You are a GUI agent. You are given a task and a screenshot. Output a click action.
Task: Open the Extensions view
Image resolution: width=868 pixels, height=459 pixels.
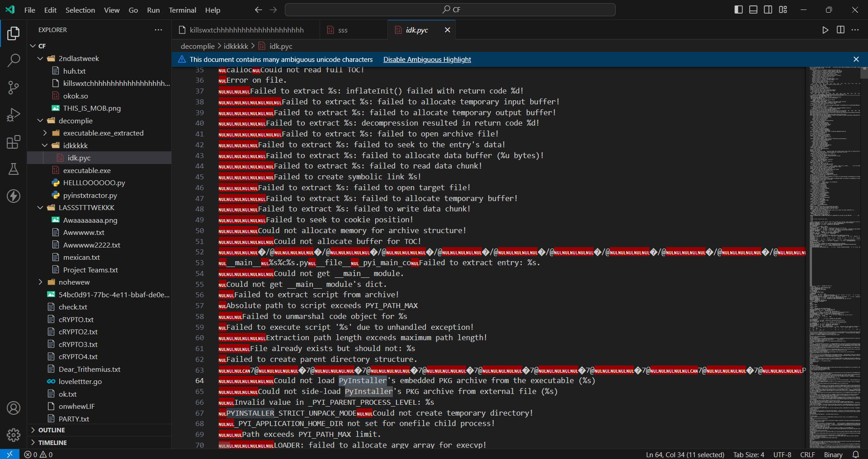click(x=14, y=142)
